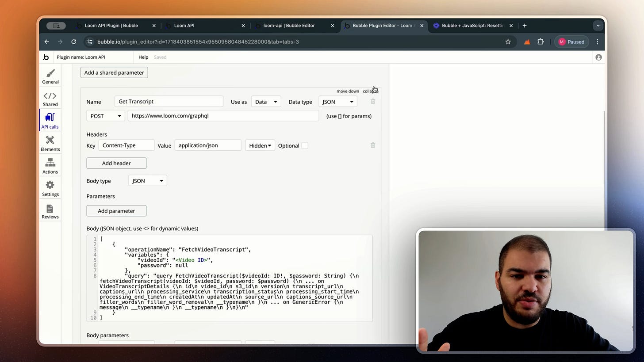
Task: Click move down link for call
Action: point(348,91)
